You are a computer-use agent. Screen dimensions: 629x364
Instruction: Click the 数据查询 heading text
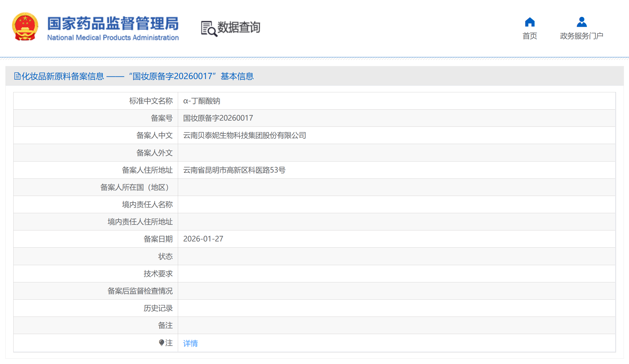[239, 27]
